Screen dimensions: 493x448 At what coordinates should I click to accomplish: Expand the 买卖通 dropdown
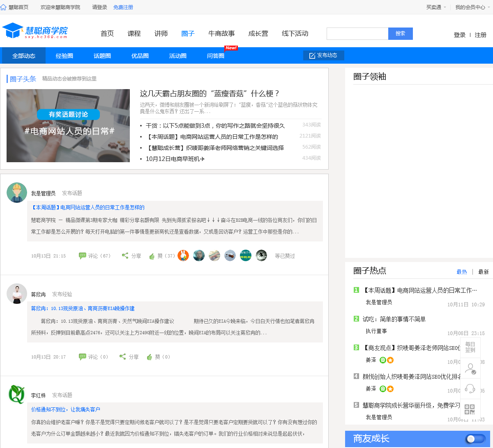(436, 7)
